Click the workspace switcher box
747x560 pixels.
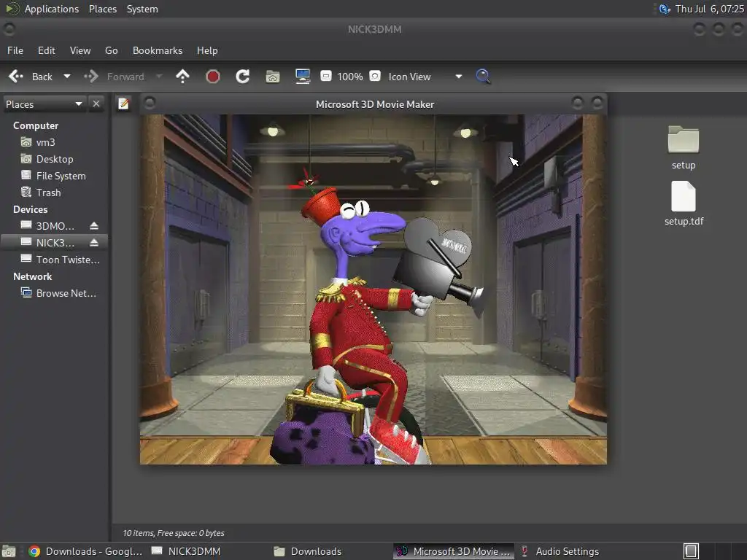click(691, 551)
